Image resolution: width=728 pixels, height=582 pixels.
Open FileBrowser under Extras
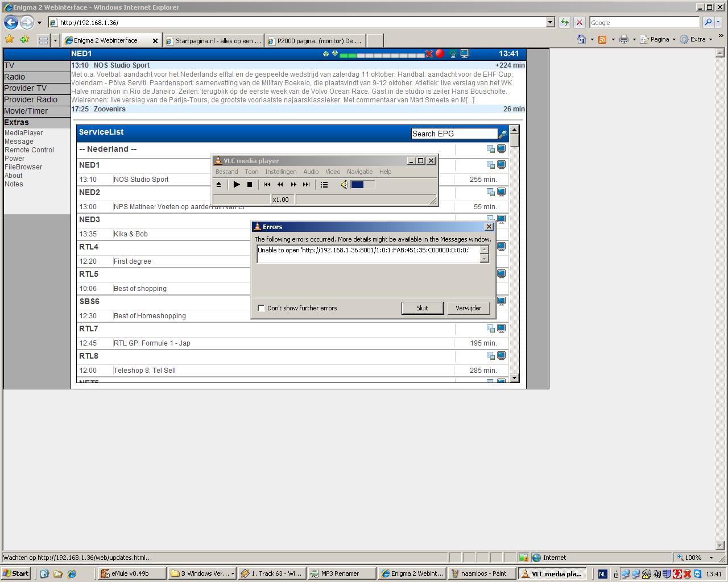point(23,167)
